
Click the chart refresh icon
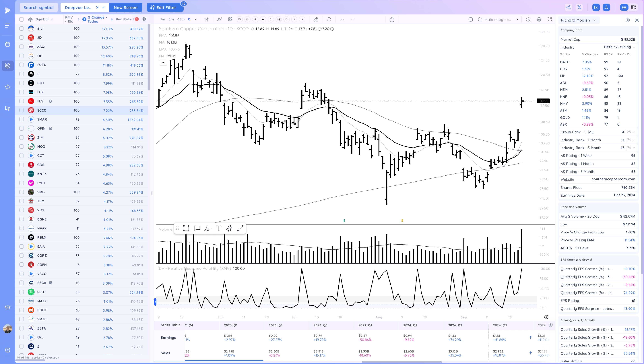click(329, 19)
